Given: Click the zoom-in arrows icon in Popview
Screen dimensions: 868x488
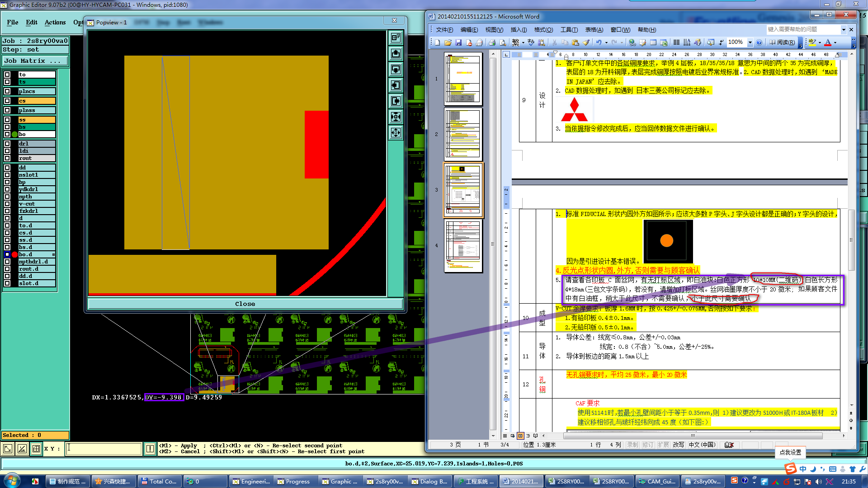Looking at the screenshot, I should coord(396,117).
